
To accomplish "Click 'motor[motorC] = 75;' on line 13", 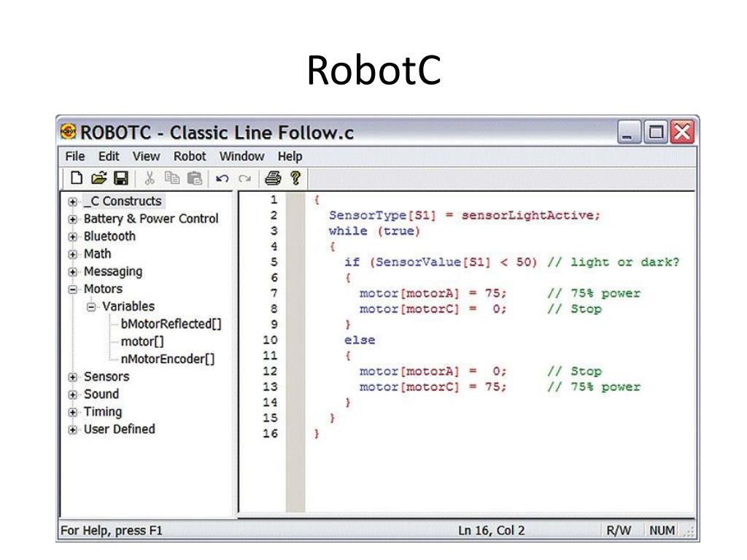I will pyautogui.click(x=433, y=387).
